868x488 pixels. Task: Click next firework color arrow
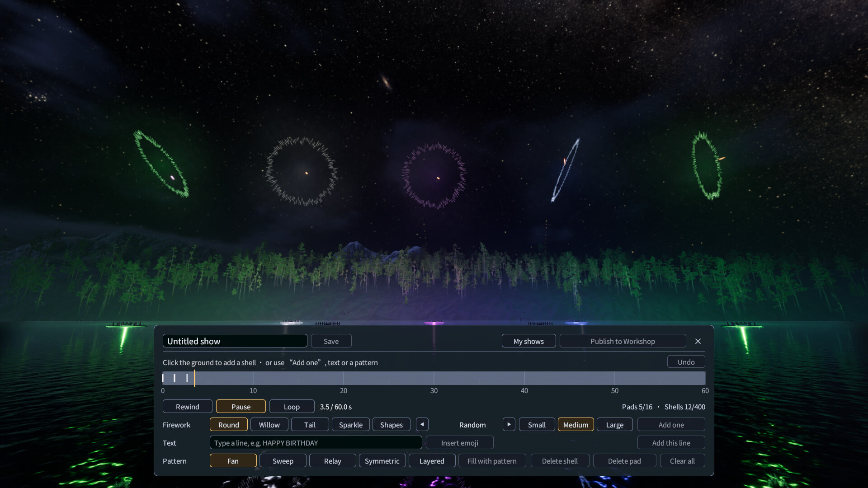point(509,424)
